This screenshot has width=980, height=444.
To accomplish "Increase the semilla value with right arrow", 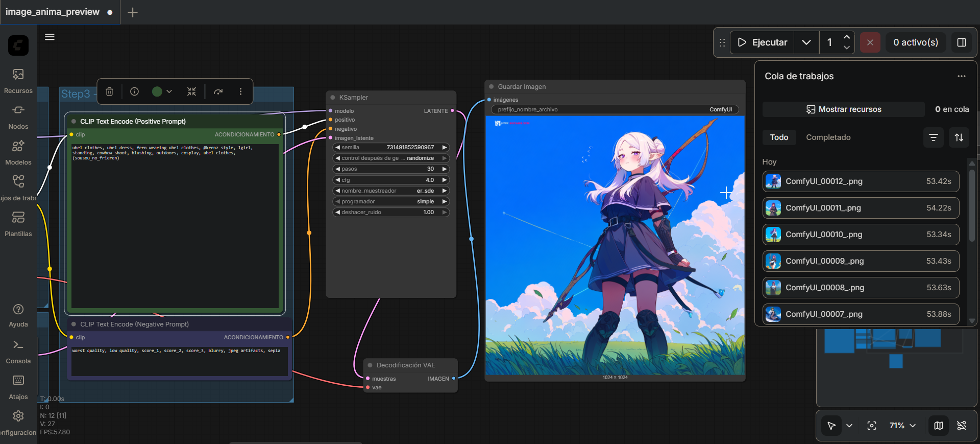I will (445, 148).
